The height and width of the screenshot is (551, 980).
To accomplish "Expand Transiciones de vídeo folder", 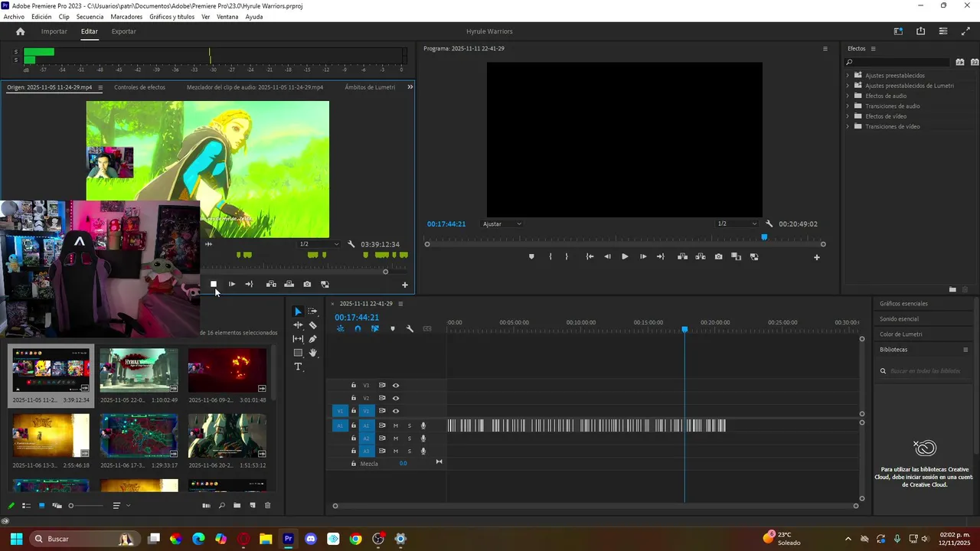I will (848, 126).
